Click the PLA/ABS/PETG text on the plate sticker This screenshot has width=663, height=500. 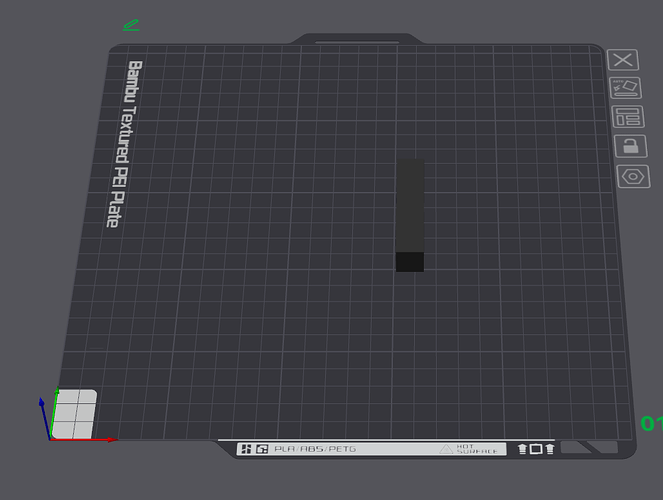tap(315, 450)
